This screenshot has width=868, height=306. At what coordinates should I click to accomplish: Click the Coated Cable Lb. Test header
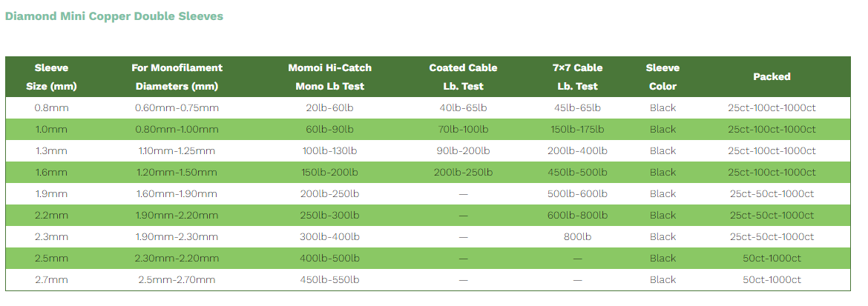click(463, 77)
